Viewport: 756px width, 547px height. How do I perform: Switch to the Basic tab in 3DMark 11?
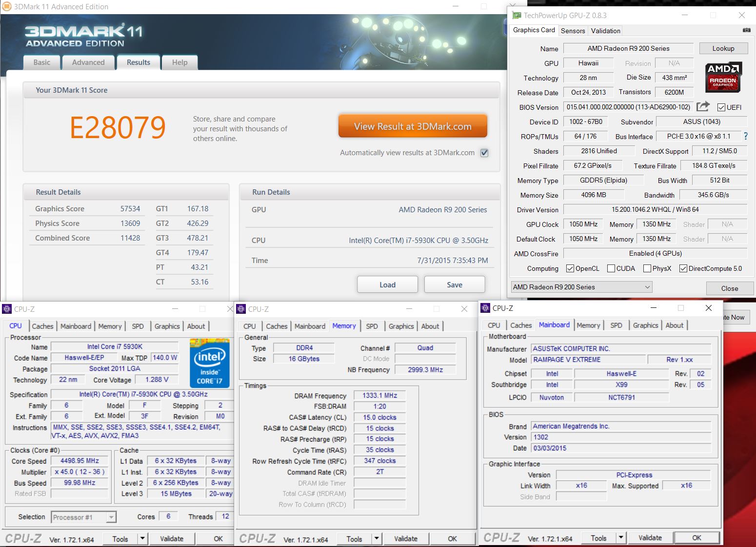42,62
